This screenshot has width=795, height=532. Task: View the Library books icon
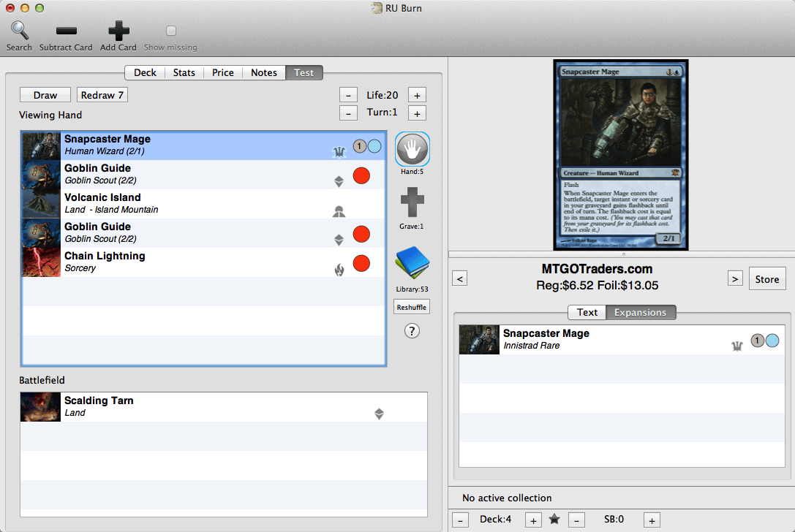[412, 262]
